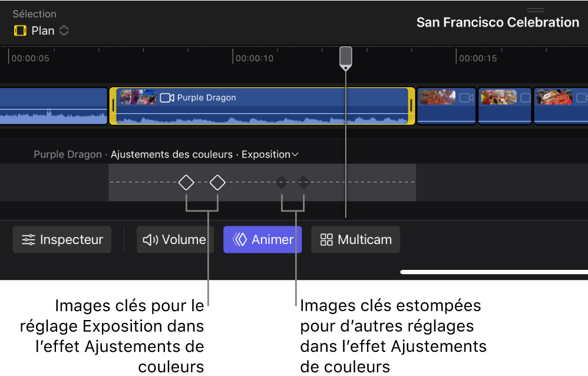Click the 00:00:10 timecode in the ruler
Screen dimensions: 588x376
255,58
